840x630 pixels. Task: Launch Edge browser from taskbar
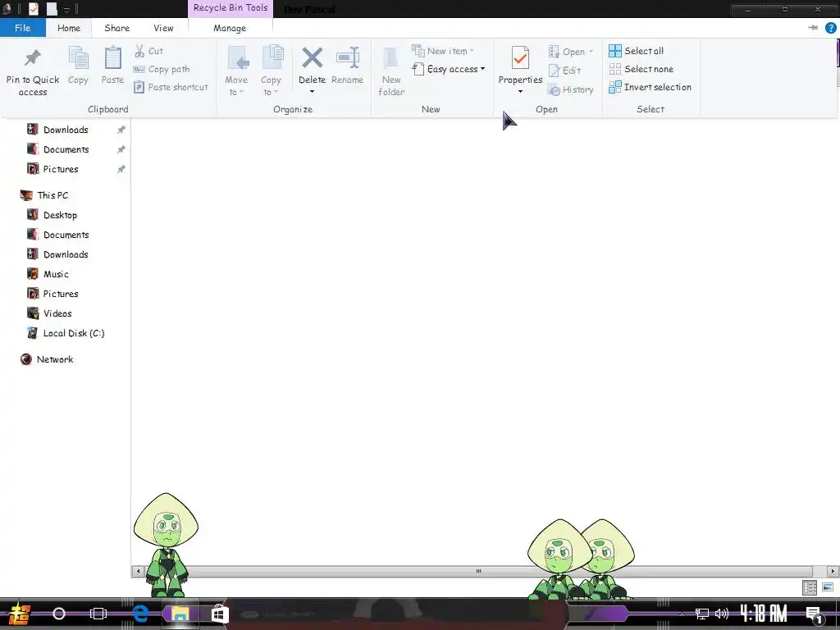pyautogui.click(x=140, y=614)
